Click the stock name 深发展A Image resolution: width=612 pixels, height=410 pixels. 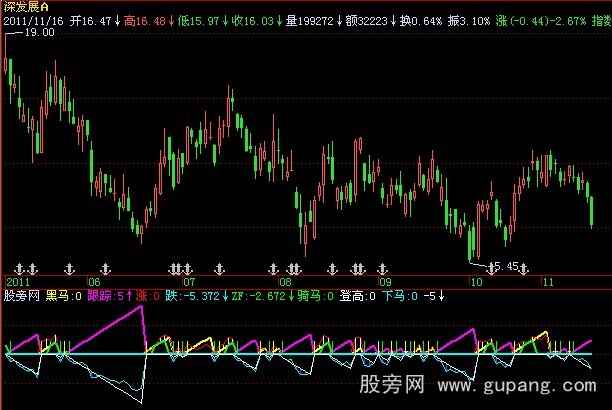27,7
